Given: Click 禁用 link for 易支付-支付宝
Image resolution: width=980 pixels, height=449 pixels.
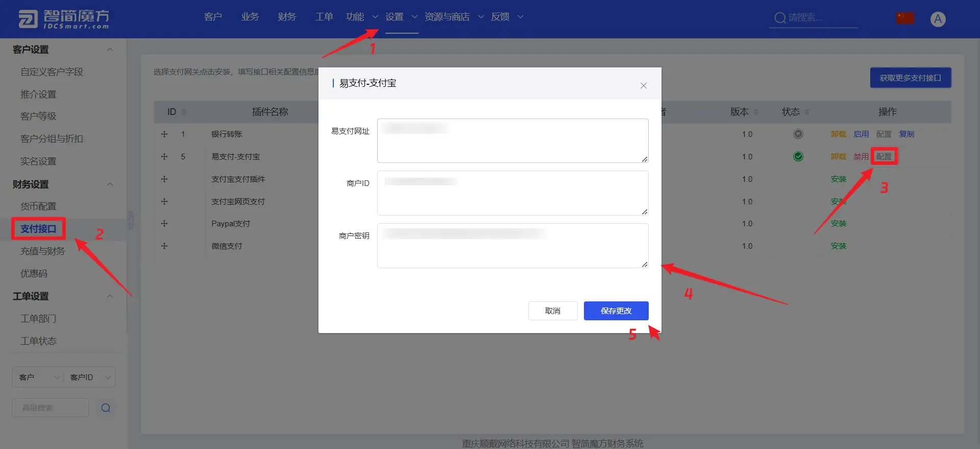Looking at the screenshot, I should pos(861,156).
